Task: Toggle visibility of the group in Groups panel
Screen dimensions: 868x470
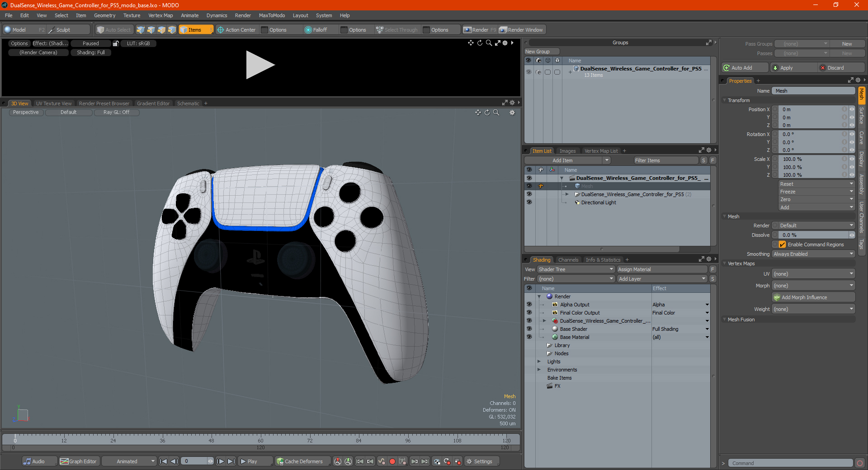Action: tap(528, 72)
